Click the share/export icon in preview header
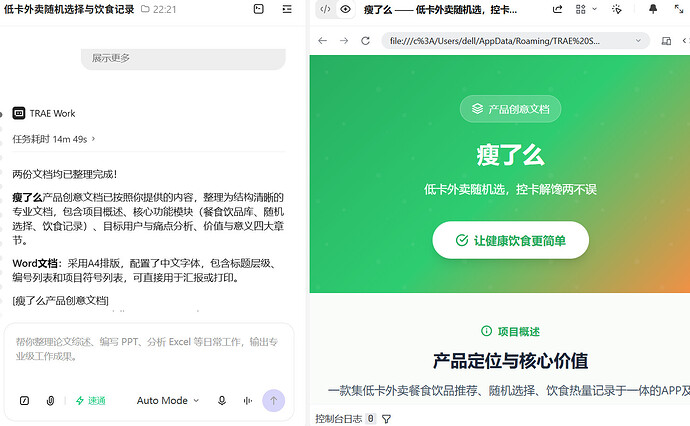 click(558, 9)
